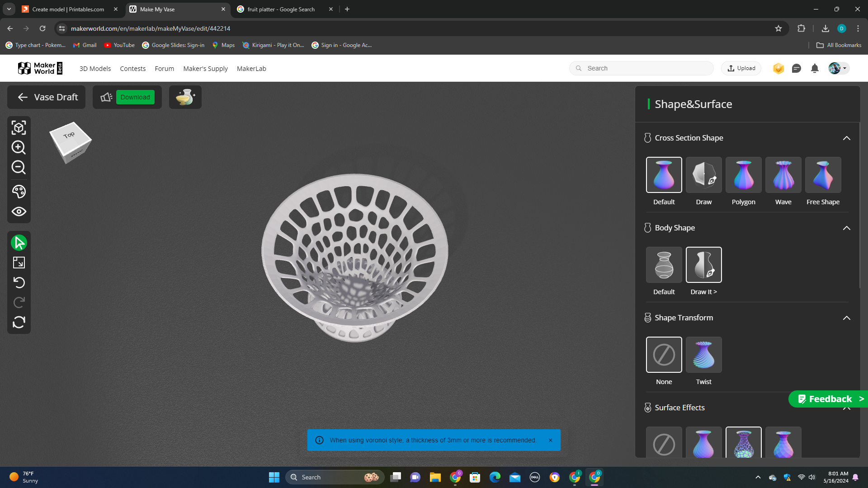
Task: Select the voronoi surface effect thumbnail
Action: (x=743, y=442)
